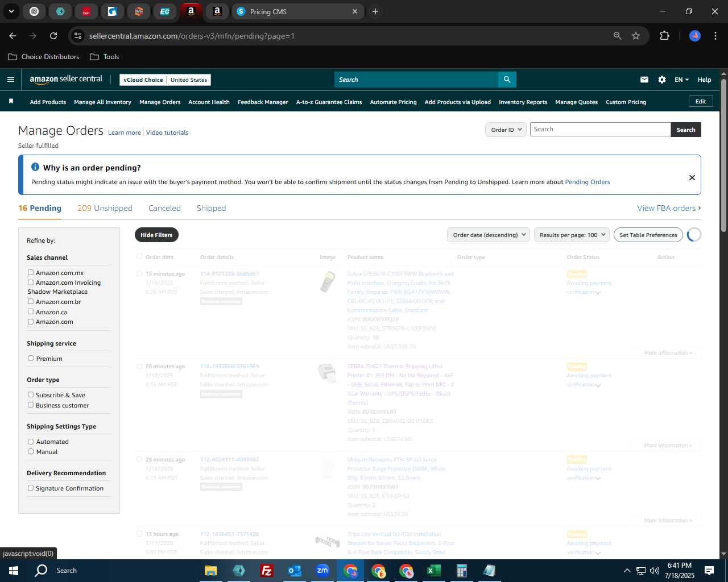
Task: Open the notification center icon
Action: click(x=709, y=571)
